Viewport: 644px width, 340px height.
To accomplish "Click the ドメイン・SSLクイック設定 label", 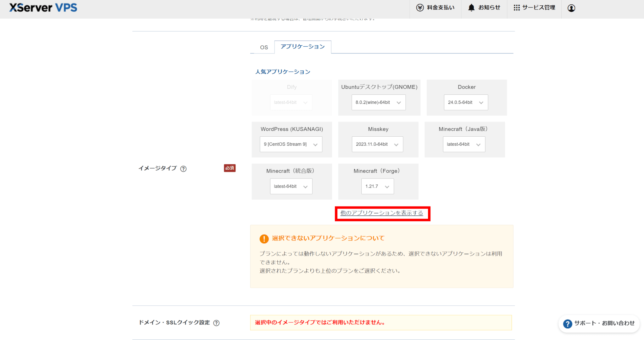I will coord(174,323).
